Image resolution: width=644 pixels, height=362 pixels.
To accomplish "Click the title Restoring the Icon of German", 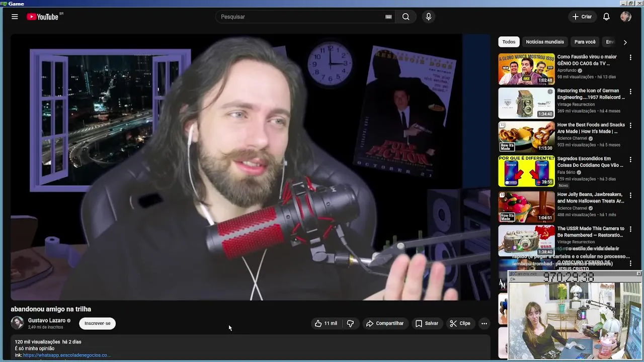I will click(588, 91).
